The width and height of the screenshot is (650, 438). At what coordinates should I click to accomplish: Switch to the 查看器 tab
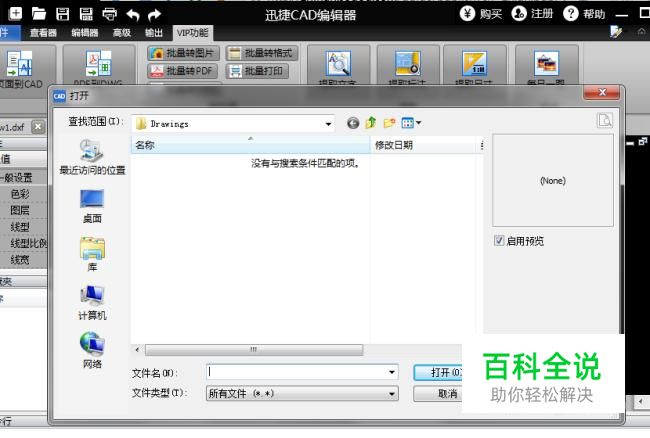[x=43, y=33]
